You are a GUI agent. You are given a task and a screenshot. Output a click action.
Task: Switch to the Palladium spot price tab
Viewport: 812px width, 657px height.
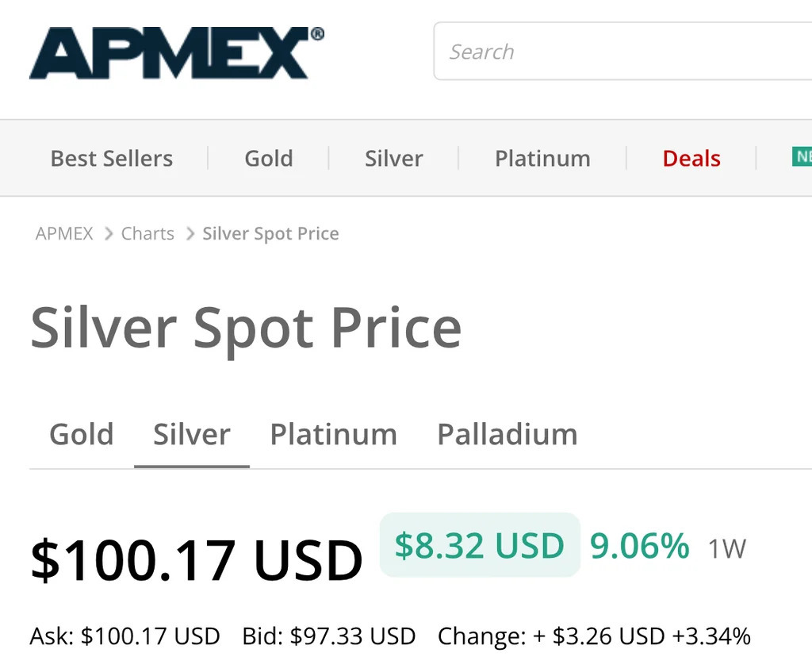pos(507,434)
